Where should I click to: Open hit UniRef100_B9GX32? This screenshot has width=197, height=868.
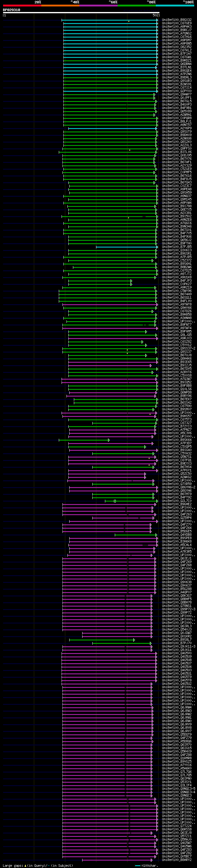(x=177, y=20)
